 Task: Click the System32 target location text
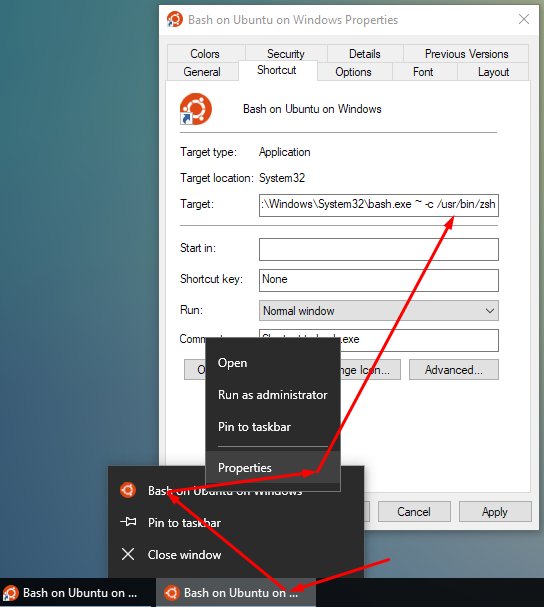282,178
